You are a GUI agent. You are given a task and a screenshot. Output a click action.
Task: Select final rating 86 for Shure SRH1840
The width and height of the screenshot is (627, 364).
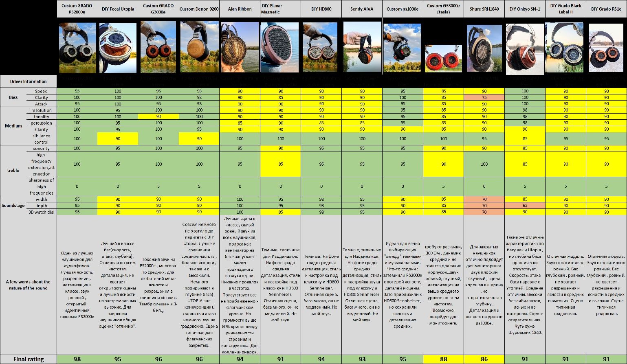pos(484,359)
